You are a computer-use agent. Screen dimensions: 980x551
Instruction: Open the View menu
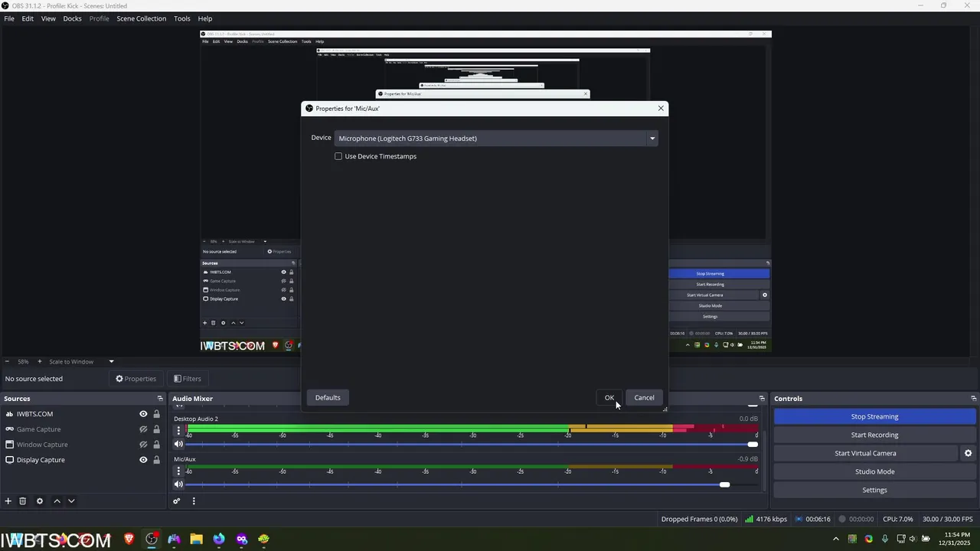pos(48,18)
